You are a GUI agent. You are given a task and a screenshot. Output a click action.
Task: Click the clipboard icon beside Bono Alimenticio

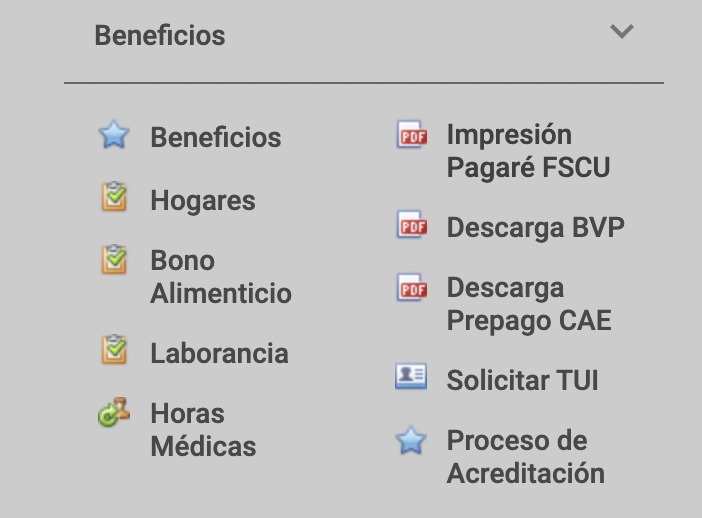point(114,260)
